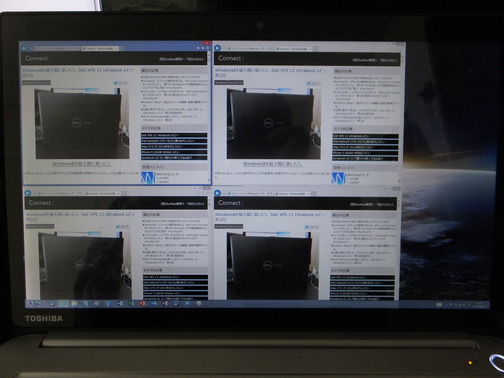Click underlined photo caption link in top-right window
Viewport: 504px width, 378px height.
coord(273,164)
